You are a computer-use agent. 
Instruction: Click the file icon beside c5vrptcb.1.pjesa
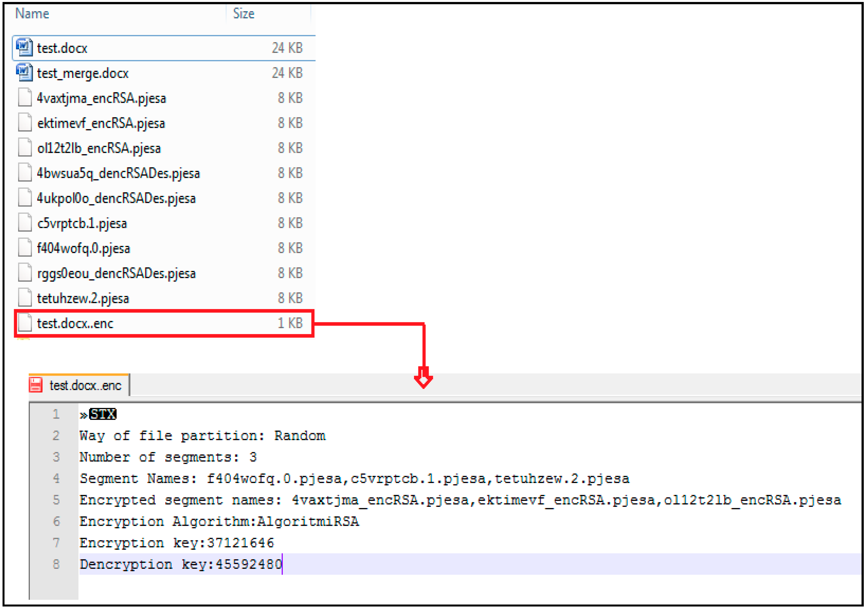coord(25,223)
